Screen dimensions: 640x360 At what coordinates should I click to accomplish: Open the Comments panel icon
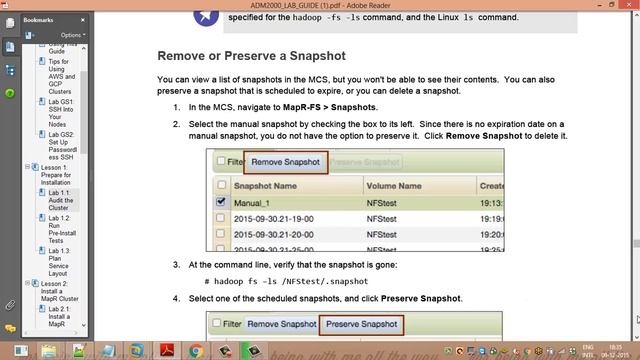pos(10,328)
